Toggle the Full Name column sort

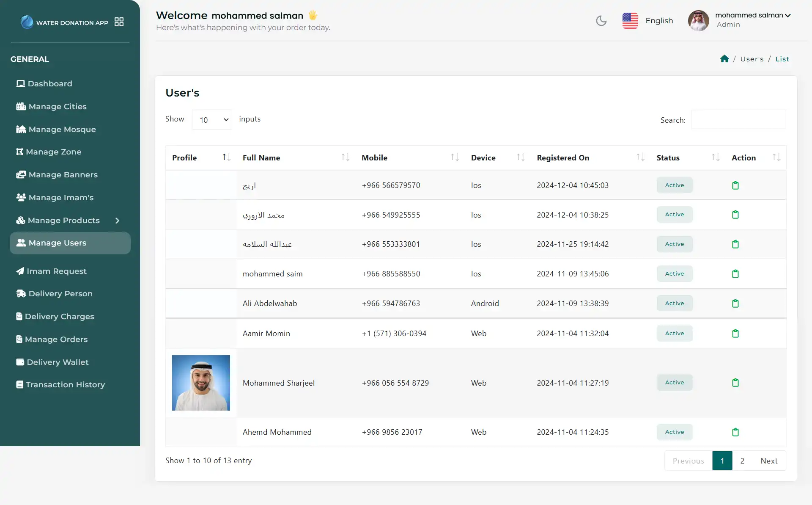coord(345,157)
